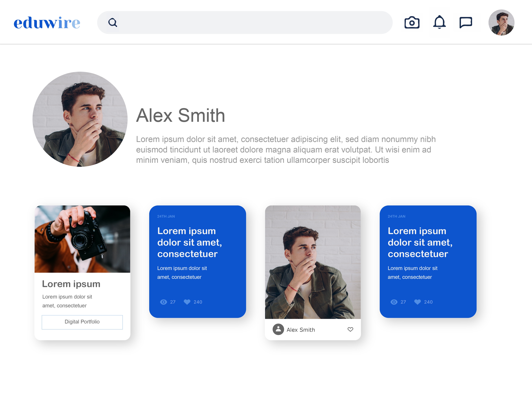Focus the top search field
The width and height of the screenshot is (532, 399).
253,23
